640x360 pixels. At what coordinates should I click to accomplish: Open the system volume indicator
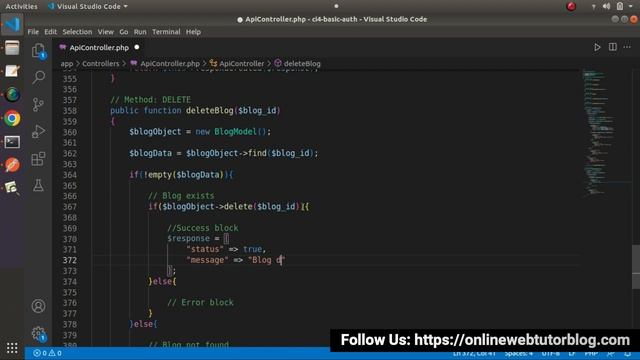click(x=607, y=6)
